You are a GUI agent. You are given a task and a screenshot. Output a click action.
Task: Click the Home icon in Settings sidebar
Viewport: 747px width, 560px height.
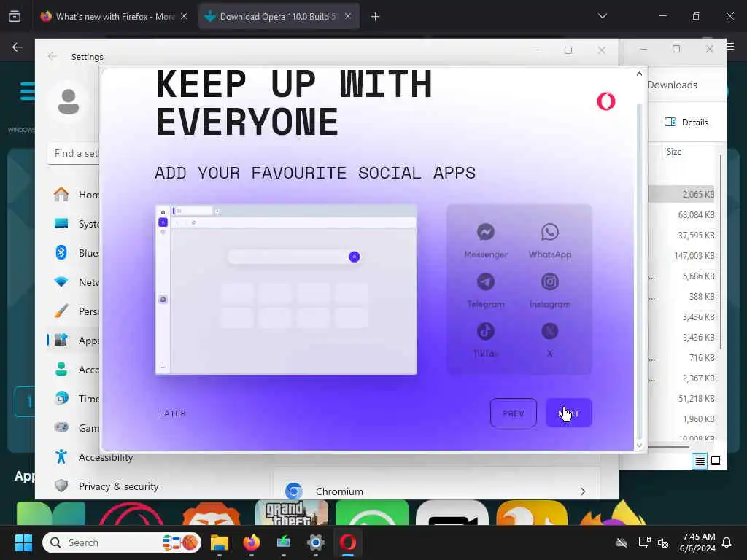point(61,194)
